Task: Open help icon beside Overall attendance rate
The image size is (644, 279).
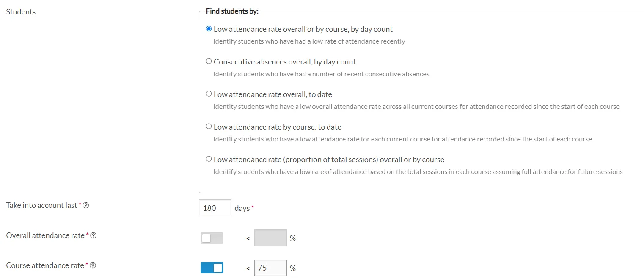Action: tap(94, 235)
